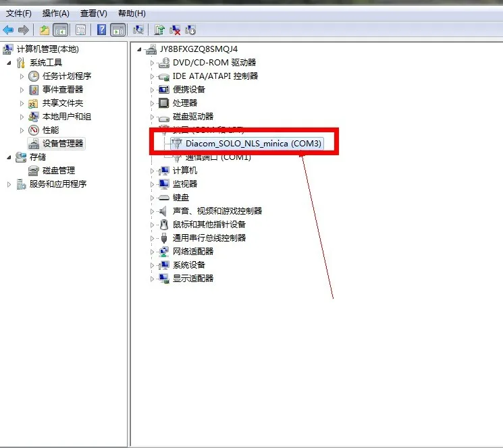Click the 系统工具 tools icon
This screenshot has width=503, height=448.
tap(20, 63)
